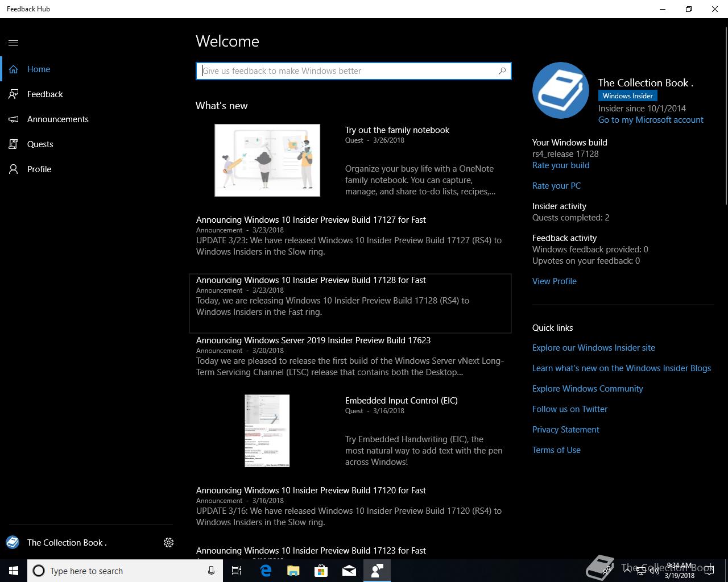The height and width of the screenshot is (582, 728).
Task: Click the search magnifier in feedback box
Action: (x=502, y=71)
